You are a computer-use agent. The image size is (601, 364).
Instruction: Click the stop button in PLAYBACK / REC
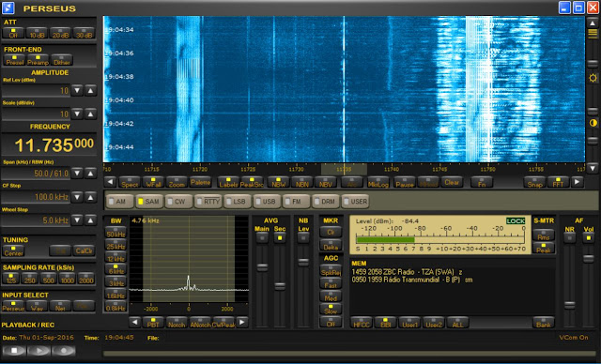pos(14,350)
